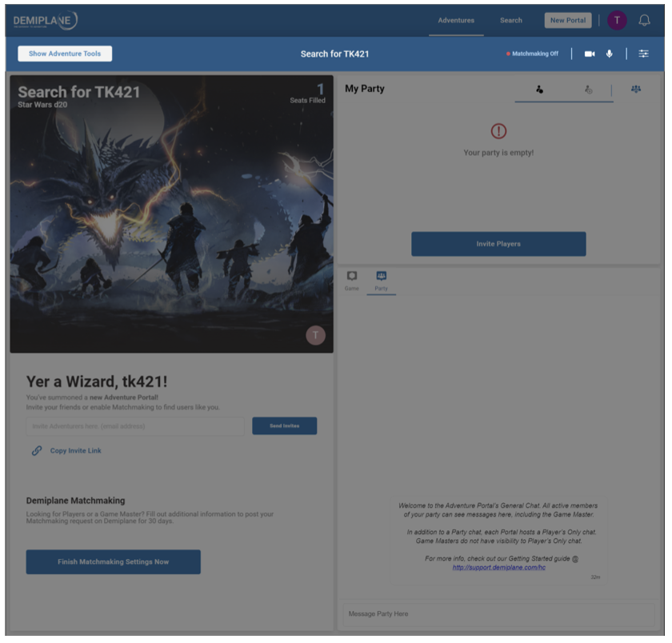Click the group icon in My Party

[637, 89]
